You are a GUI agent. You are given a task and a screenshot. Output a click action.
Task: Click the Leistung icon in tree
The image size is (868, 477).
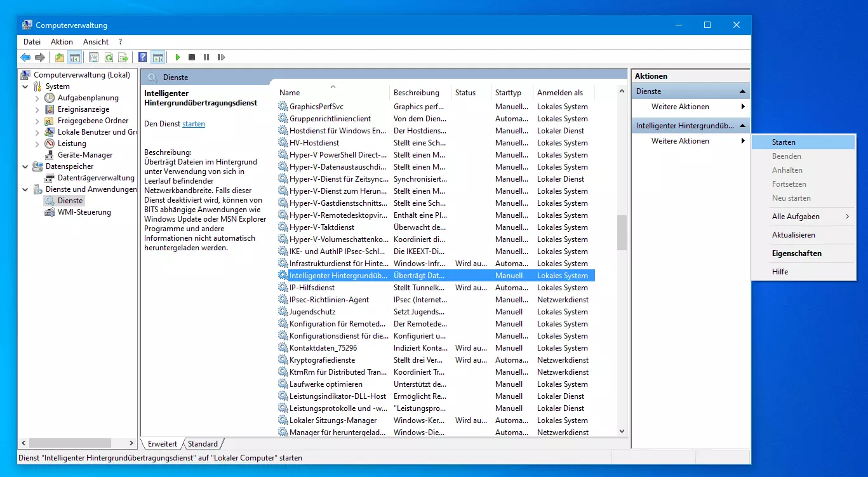tap(50, 144)
